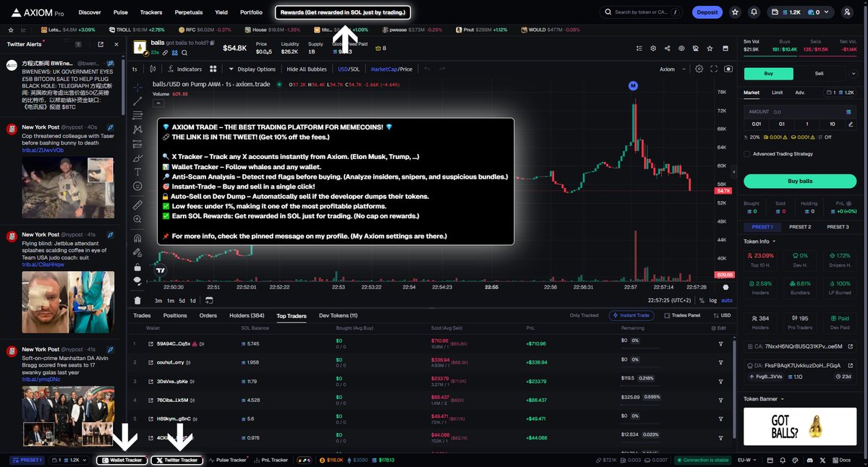The image size is (868, 467).
Task: Toggle MarketCap/Price display
Action: pos(391,69)
